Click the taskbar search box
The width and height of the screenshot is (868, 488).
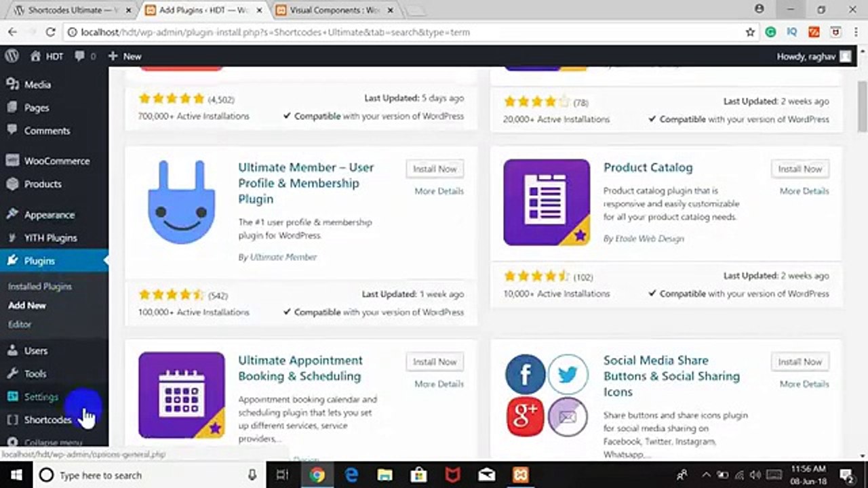(x=148, y=475)
